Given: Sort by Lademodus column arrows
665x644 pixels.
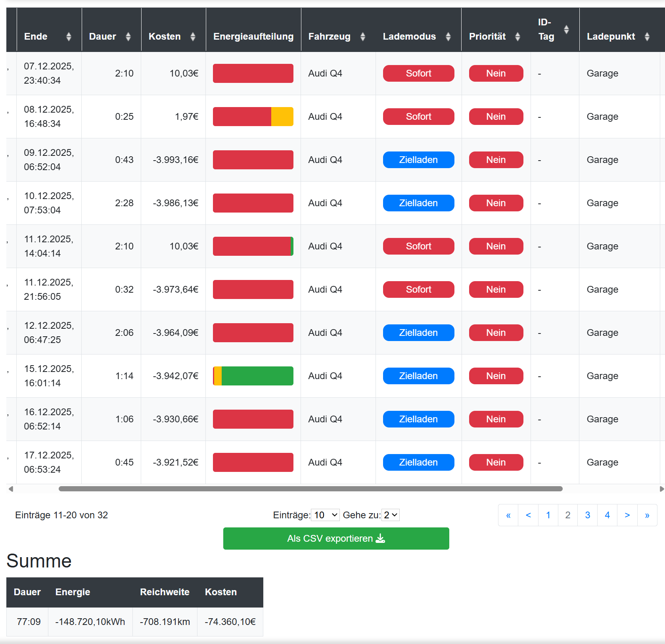Looking at the screenshot, I should 448,36.
